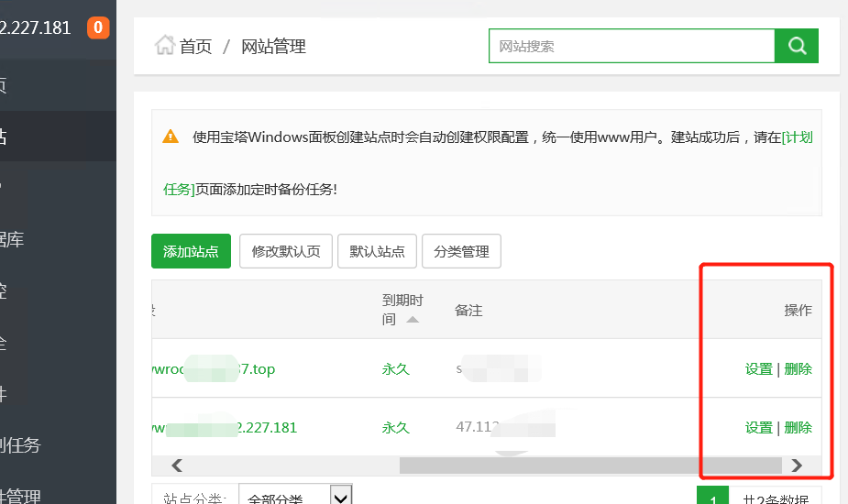Click the horizontal scrollbar thumb
This screenshot has width=848, height=504.
[x=590, y=466]
